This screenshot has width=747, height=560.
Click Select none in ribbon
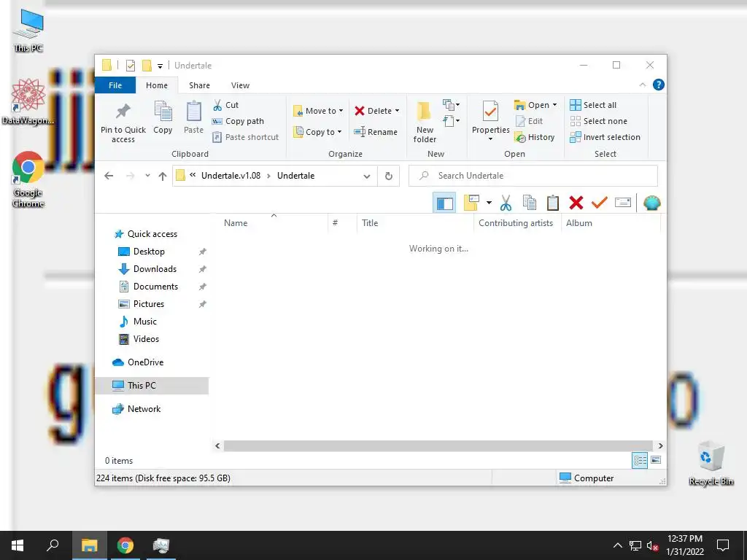pos(599,121)
